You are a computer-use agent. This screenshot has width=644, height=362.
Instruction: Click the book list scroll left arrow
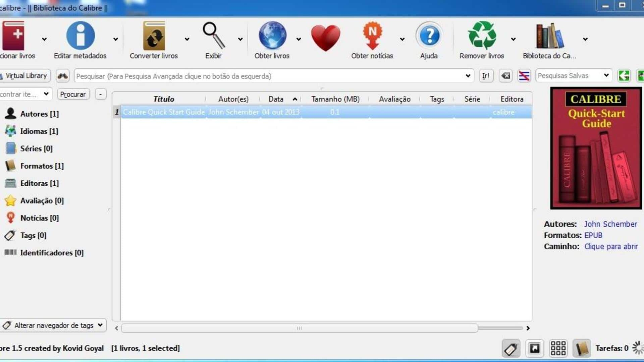(x=116, y=328)
